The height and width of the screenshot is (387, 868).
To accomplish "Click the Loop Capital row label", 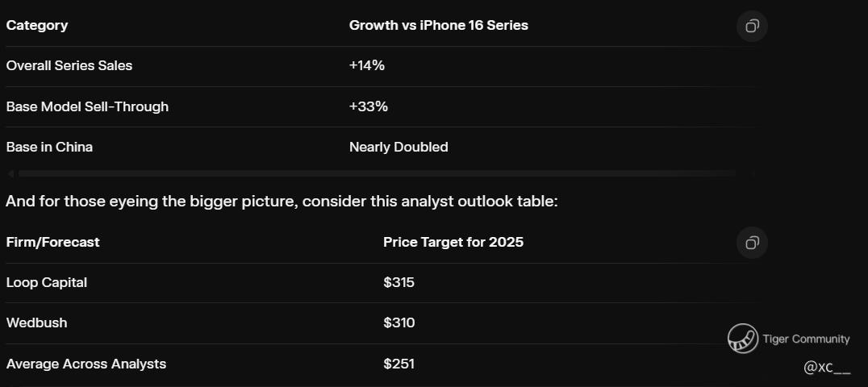I will click(x=47, y=282).
